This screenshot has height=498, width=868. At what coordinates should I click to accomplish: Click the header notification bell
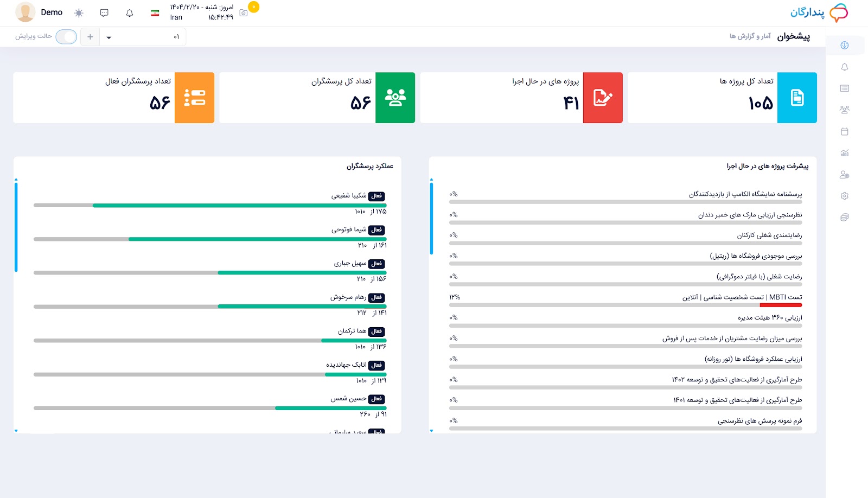(x=129, y=13)
